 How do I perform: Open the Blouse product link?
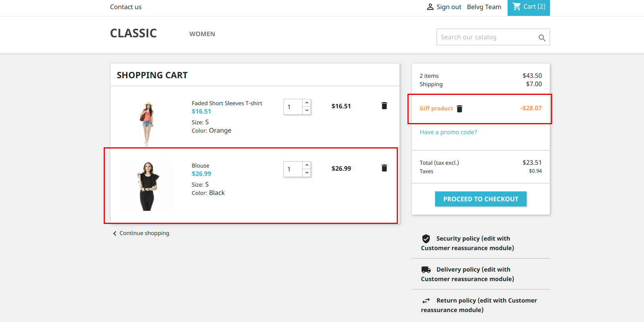click(x=201, y=166)
